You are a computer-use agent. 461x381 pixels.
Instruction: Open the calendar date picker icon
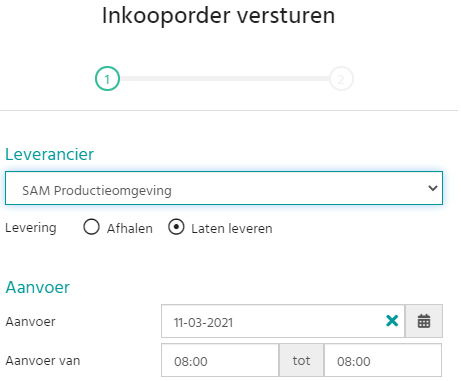424,321
